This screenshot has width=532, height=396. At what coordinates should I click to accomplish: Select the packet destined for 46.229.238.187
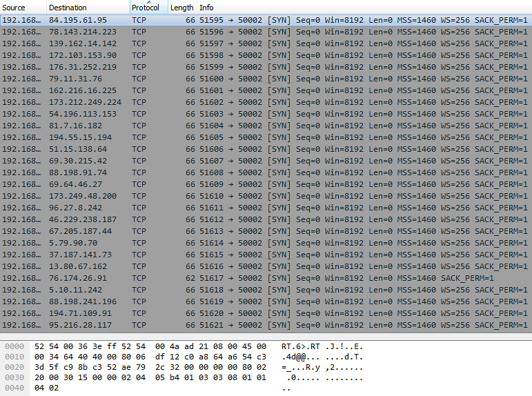82,219
